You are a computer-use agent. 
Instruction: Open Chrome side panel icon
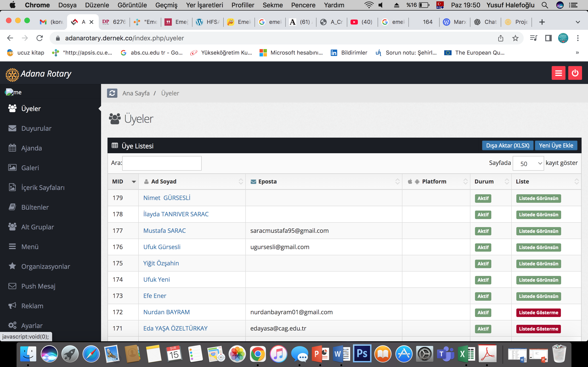(x=548, y=38)
